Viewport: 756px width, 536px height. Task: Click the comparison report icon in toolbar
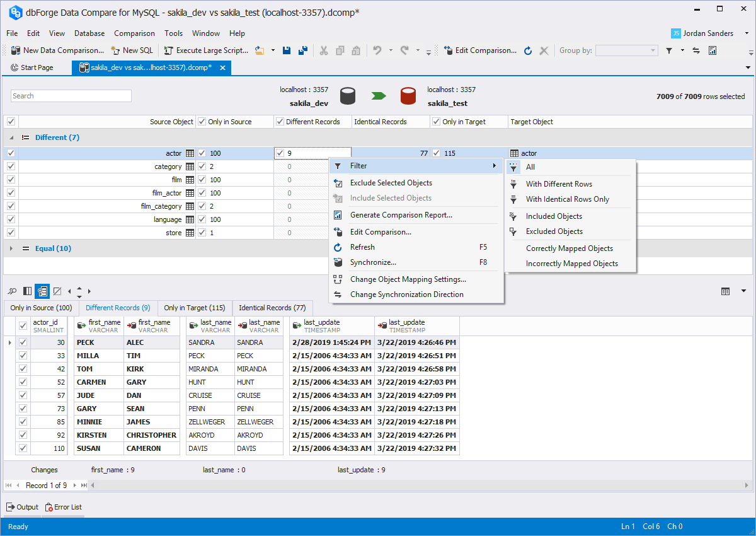coord(713,50)
